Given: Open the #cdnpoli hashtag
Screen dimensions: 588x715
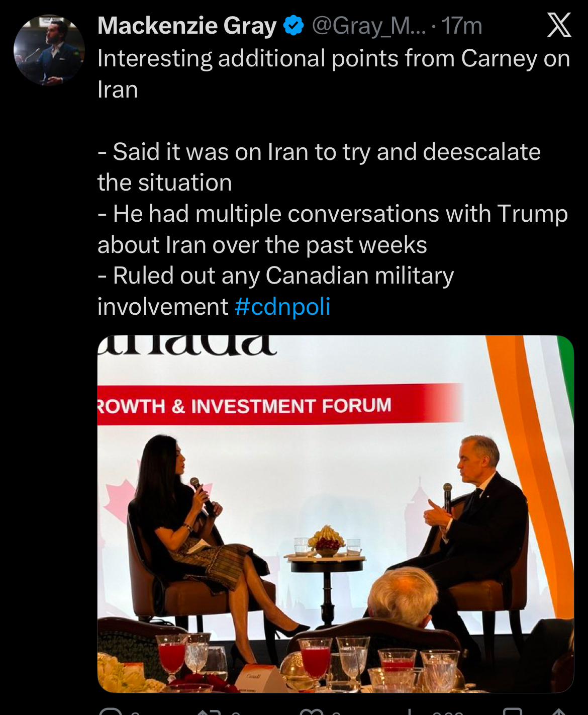Looking at the screenshot, I should [282, 306].
